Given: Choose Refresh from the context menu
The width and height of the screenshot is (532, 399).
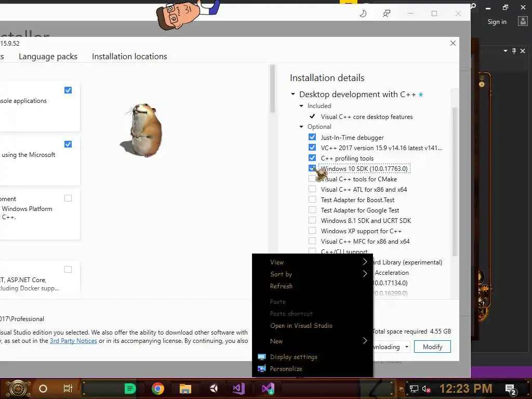Looking at the screenshot, I should pos(281,286).
